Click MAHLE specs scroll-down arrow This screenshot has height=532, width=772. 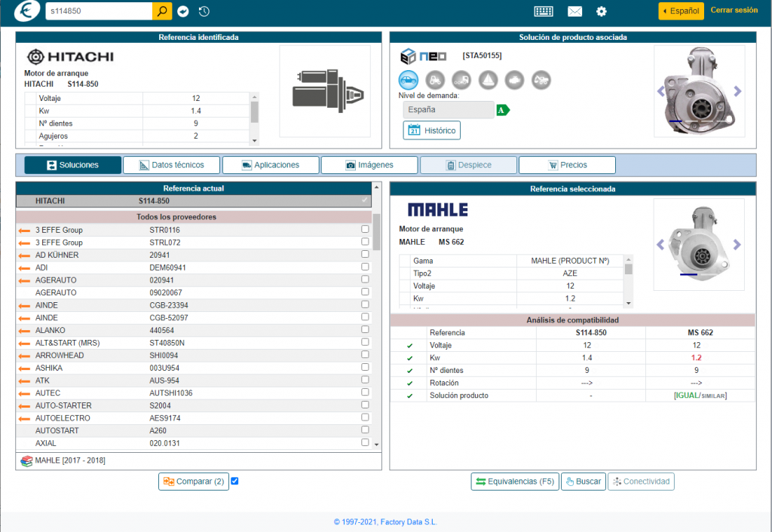(x=628, y=304)
